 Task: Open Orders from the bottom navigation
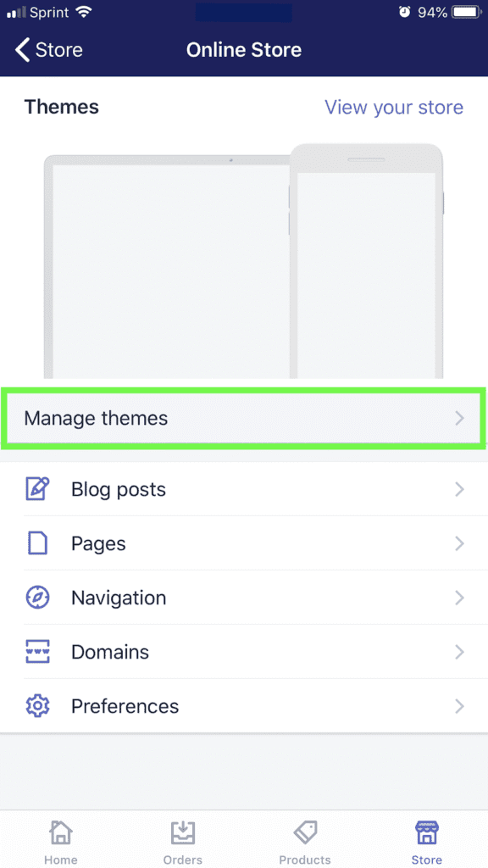tap(183, 832)
